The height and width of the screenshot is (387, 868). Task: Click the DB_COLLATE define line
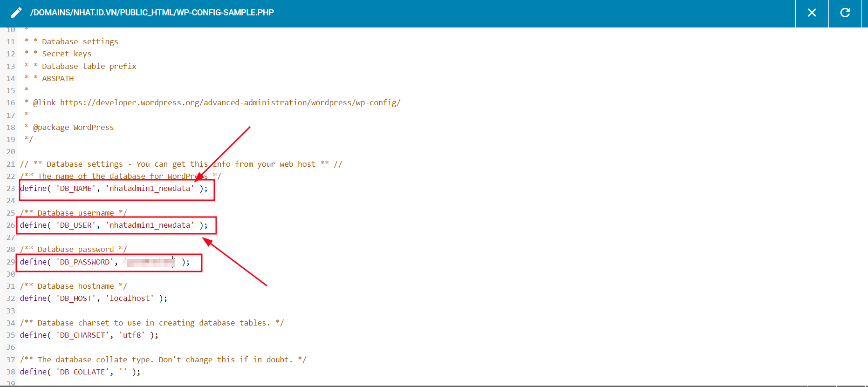point(80,372)
